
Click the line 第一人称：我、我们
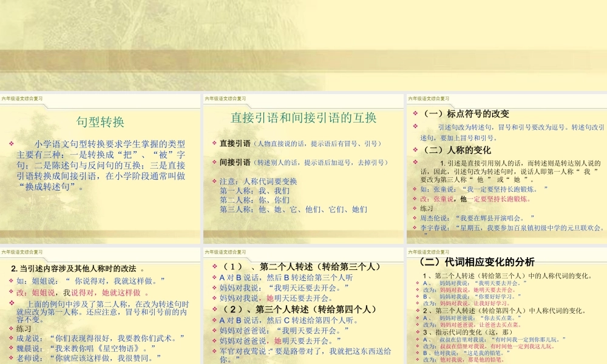254,190
